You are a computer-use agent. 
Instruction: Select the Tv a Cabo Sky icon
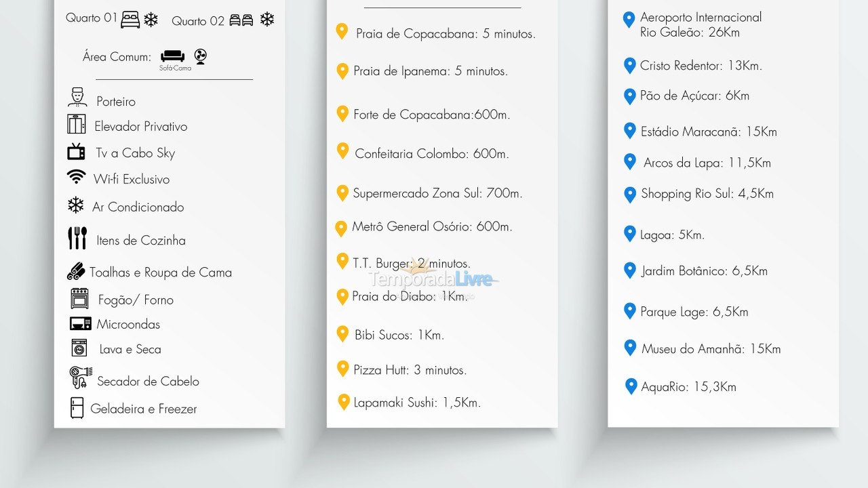coord(76,152)
